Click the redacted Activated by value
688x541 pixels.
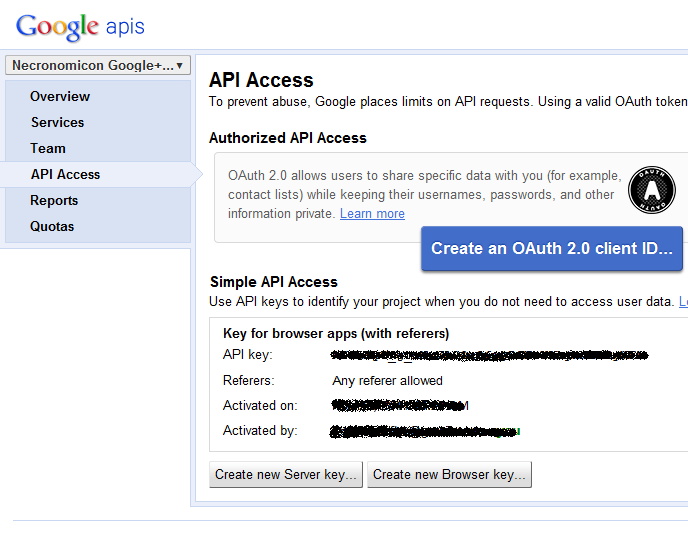425,431
